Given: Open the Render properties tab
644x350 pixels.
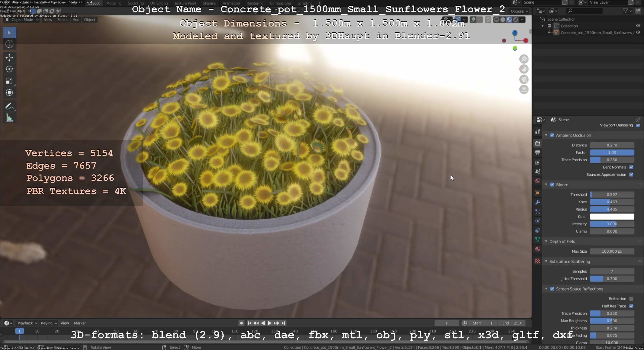Looking at the screenshot, I should click(538, 143).
